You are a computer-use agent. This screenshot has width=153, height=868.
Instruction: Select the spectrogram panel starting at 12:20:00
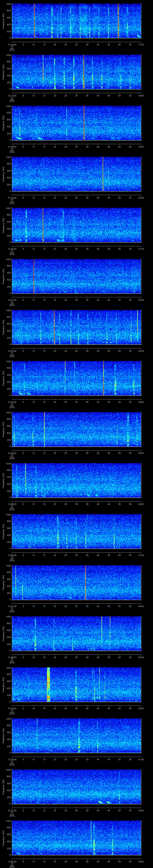pyautogui.click(x=76, y=225)
